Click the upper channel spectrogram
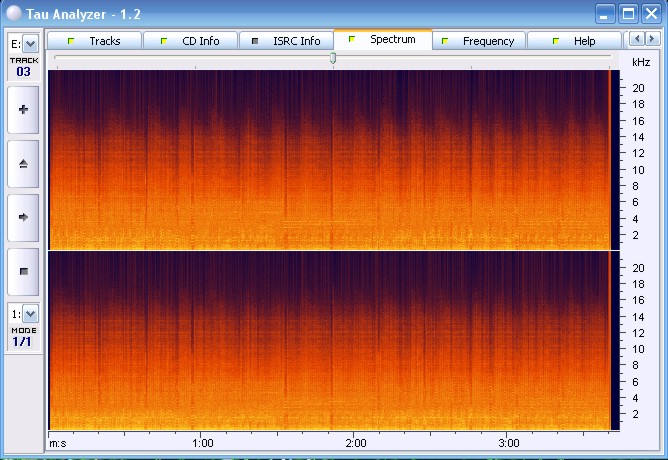 click(328, 159)
